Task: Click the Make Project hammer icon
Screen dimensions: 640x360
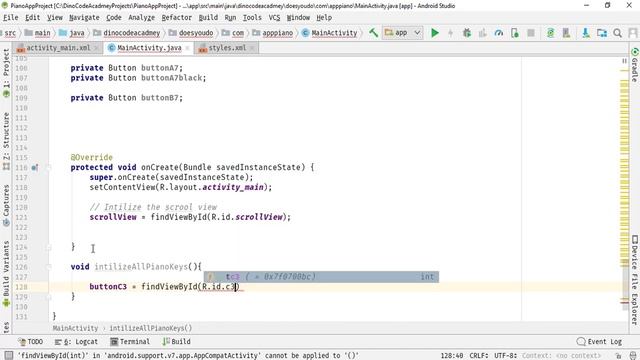Action: click(x=373, y=33)
